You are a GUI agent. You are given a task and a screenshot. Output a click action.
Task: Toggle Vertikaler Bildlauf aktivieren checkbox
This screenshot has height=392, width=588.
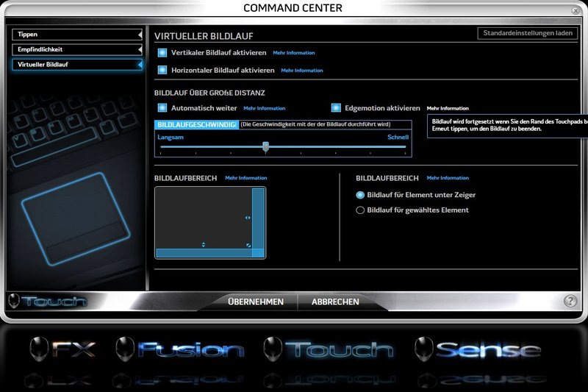162,52
